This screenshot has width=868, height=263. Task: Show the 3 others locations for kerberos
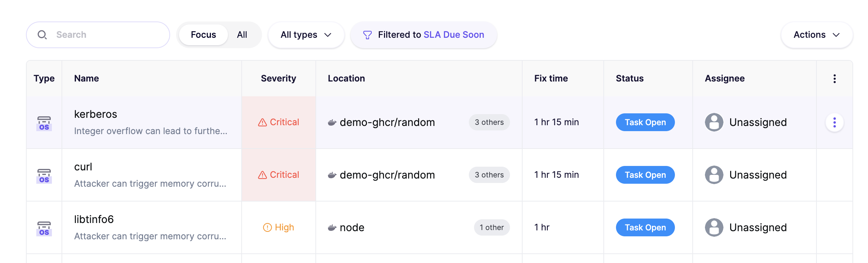click(x=489, y=122)
